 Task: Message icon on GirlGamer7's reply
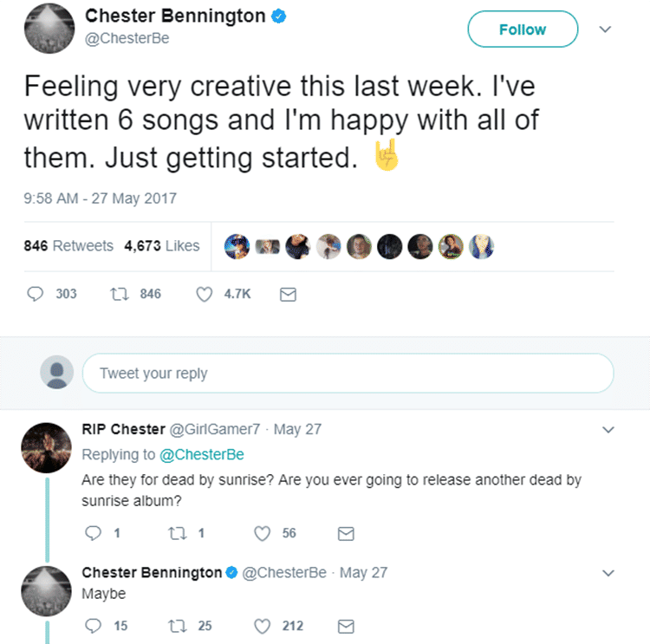click(345, 534)
